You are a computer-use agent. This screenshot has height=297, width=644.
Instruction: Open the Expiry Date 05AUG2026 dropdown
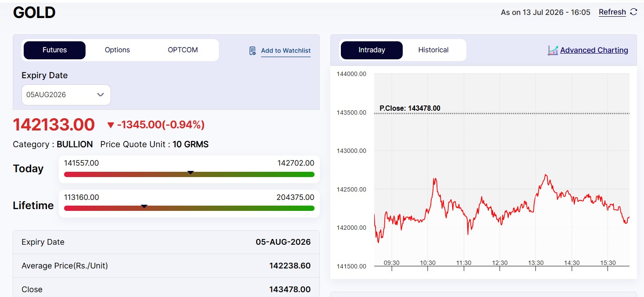pos(66,94)
